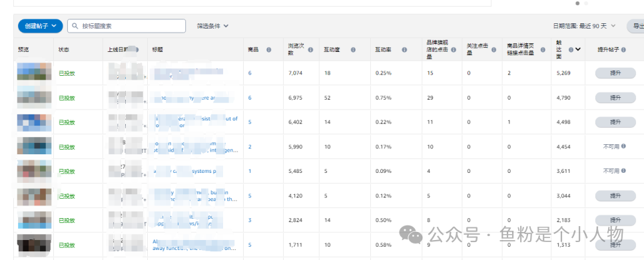Open product count link 6 in 6,975 row

click(250, 98)
